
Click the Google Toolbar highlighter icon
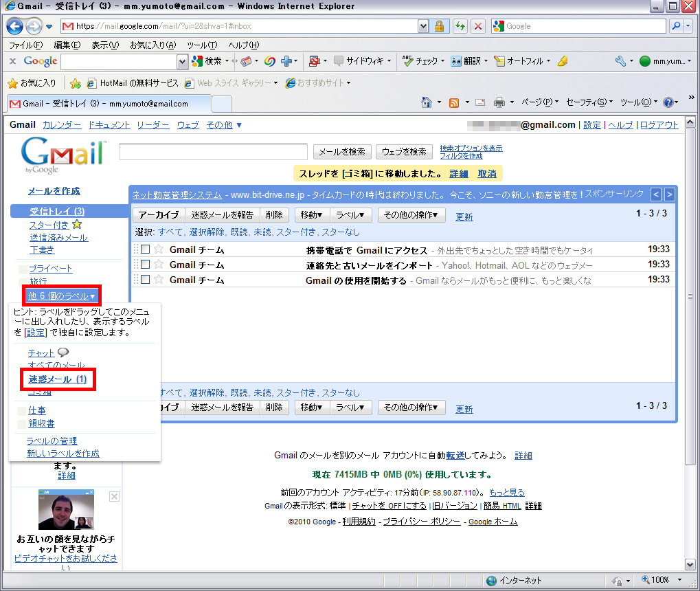(x=563, y=61)
